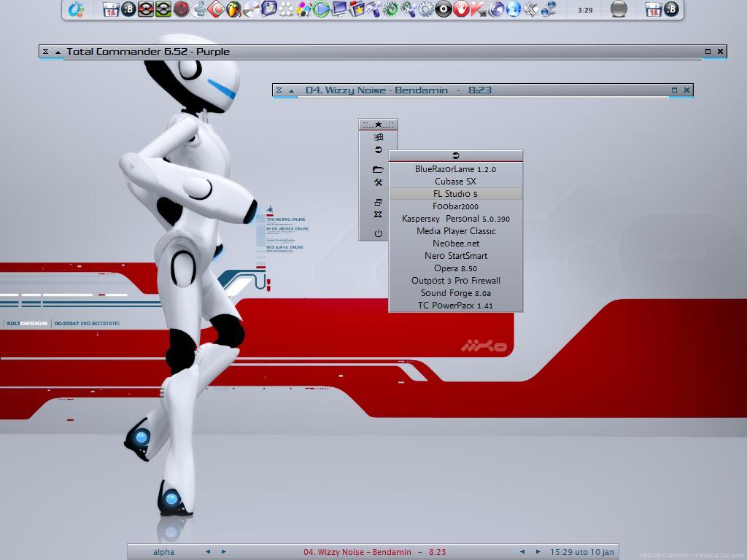Click the green play button dock icon
747x560 pixels.
pos(321,9)
